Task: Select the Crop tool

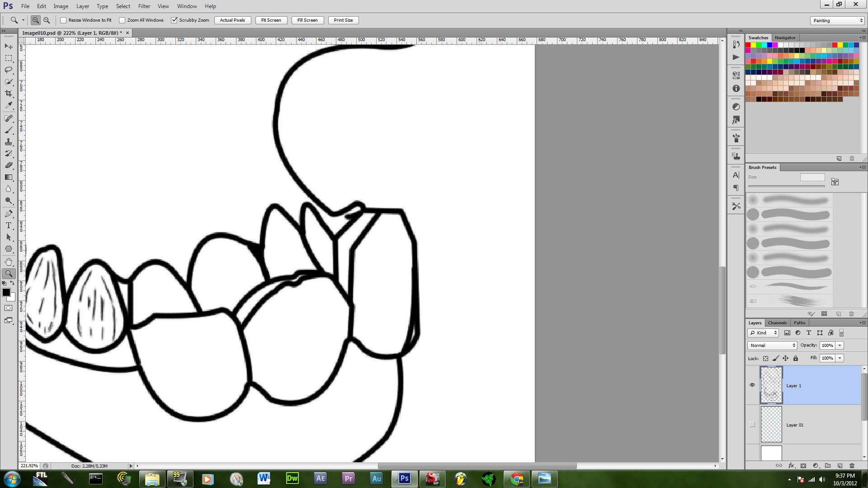Action: point(9,93)
